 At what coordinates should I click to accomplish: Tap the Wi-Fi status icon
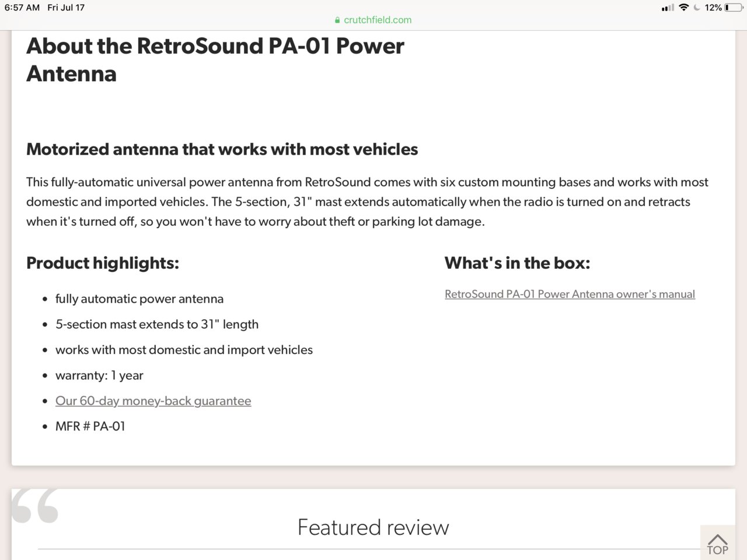tap(683, 8)
